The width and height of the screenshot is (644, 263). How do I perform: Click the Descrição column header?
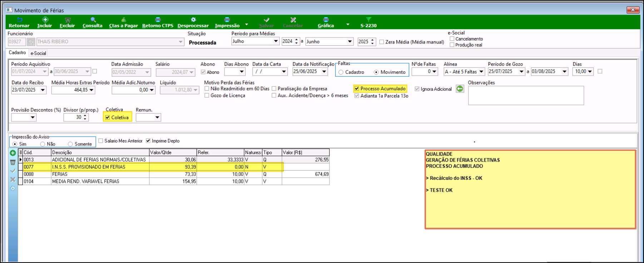pyautogui.click(x=100, y=152)
